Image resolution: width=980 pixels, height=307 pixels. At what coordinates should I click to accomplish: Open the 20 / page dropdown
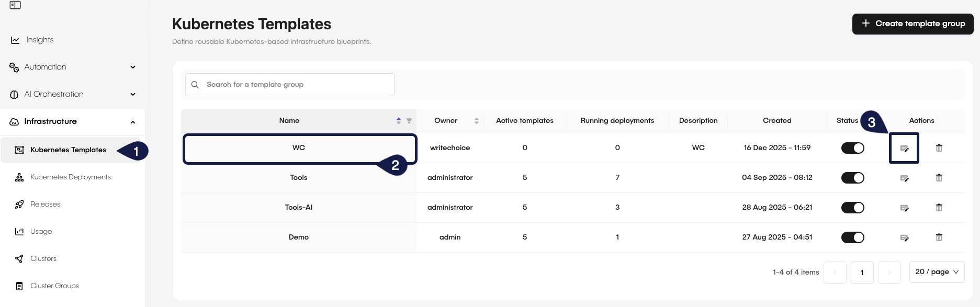[x=937, y=272]
